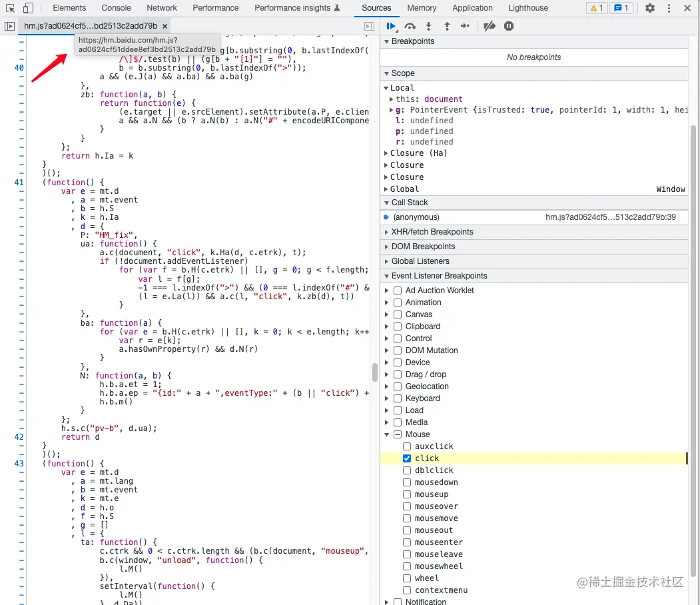Switch to the Console panel
Screen dimensions: 700x605
coord(116,7)
